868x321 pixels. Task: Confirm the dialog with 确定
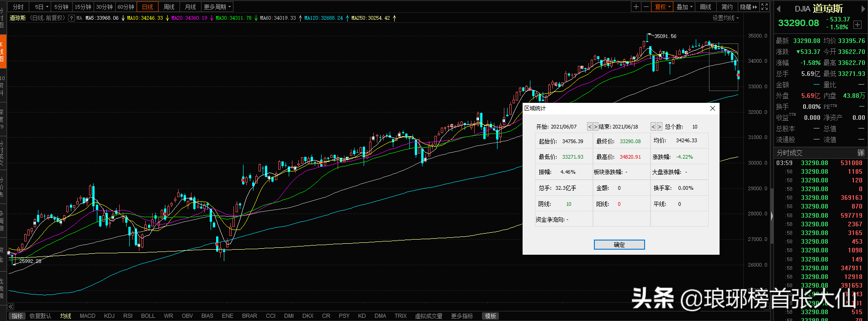(x=619, y=245)
